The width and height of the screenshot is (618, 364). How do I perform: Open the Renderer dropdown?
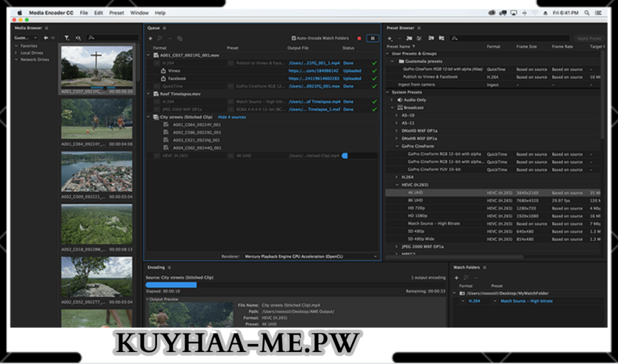(x=311, y=257)
